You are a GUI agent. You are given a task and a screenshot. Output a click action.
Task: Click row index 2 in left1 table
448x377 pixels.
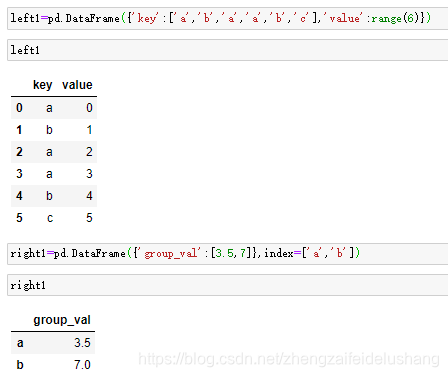coord(19,152)
